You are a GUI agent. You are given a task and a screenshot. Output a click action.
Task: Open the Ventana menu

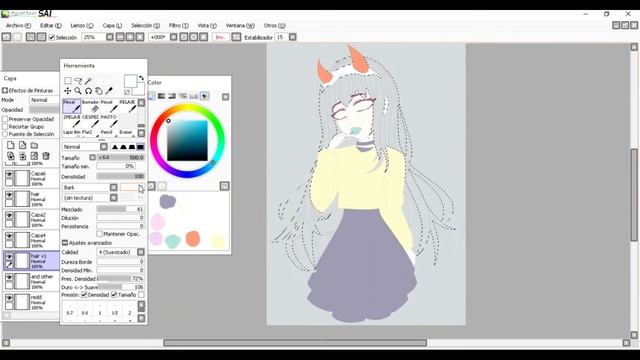[x=240, y=25]
